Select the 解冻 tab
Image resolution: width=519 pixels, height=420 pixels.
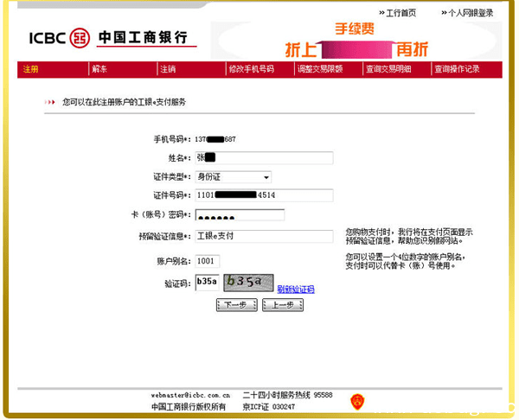coord(99,69)
